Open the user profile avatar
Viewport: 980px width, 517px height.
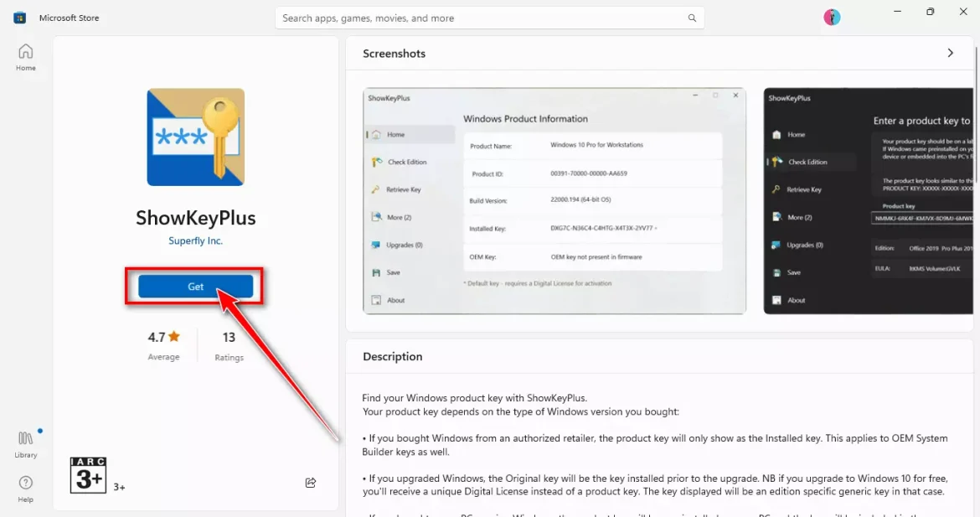(x=832, y=18)
